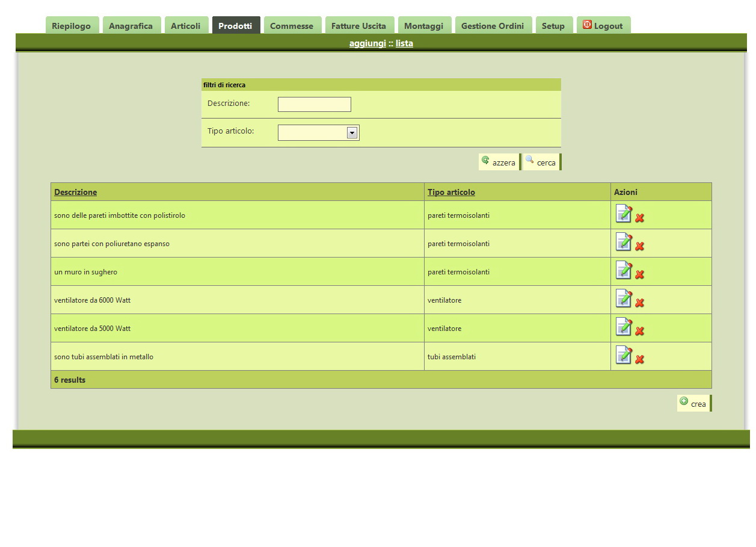The width and height of the screenshot is (756, 547).
Task: Click the magnifier icon on the 'cerca' button
Action: 530,160
